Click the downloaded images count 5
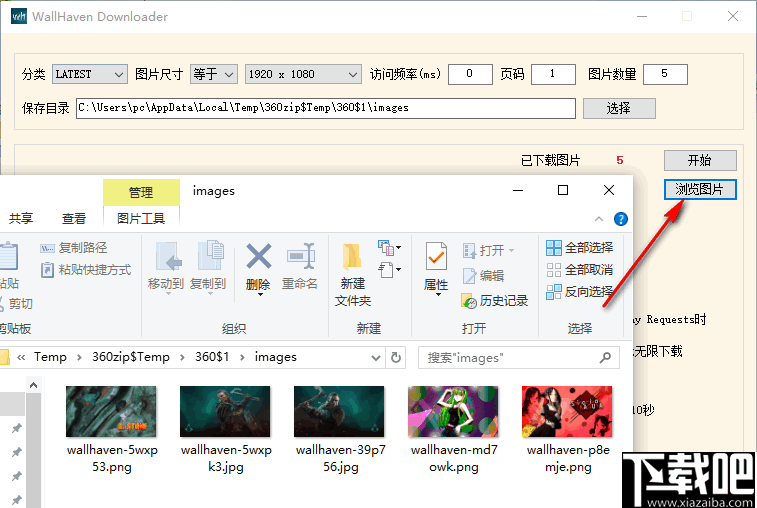This screenshot has height=508, width=757. click(x=620, y=160)
